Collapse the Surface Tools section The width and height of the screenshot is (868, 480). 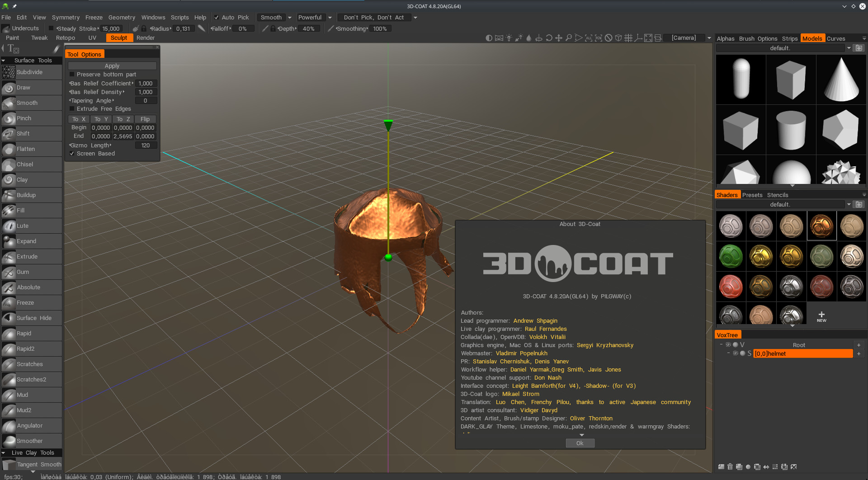[4, 61]
